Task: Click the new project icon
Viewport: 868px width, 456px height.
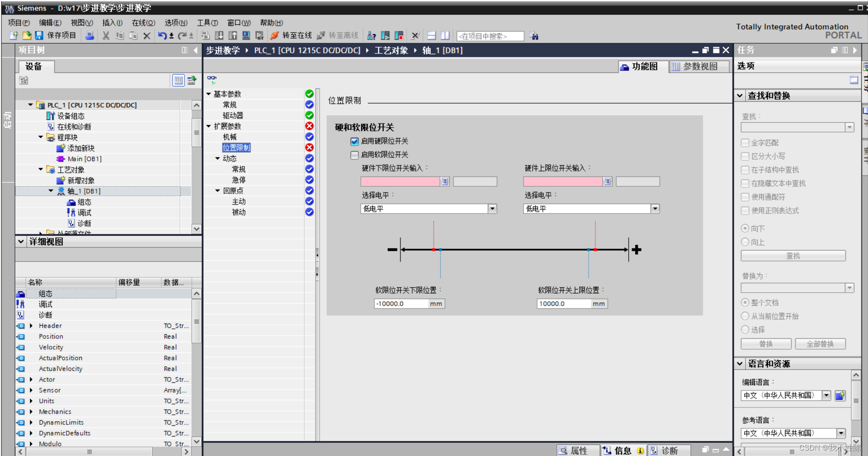Action: (14, 35)
